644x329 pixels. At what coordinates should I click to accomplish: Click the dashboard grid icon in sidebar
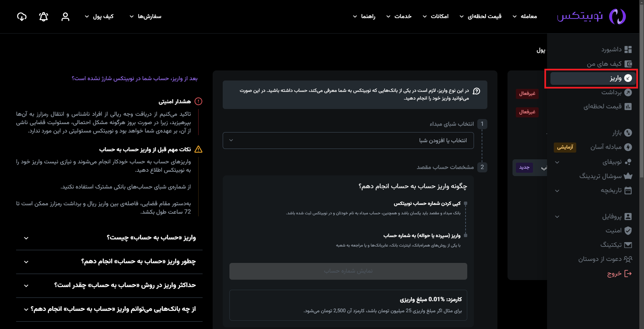[628, 49]
